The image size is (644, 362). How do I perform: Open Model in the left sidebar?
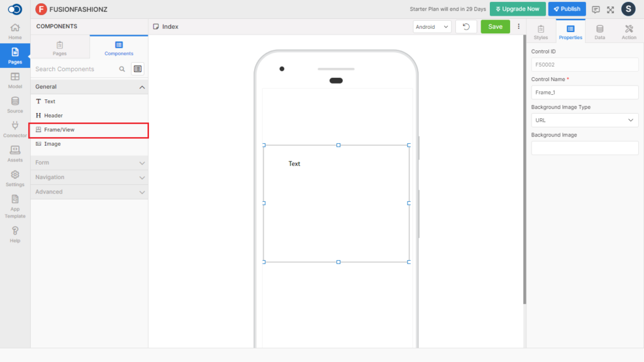[15, 80]
